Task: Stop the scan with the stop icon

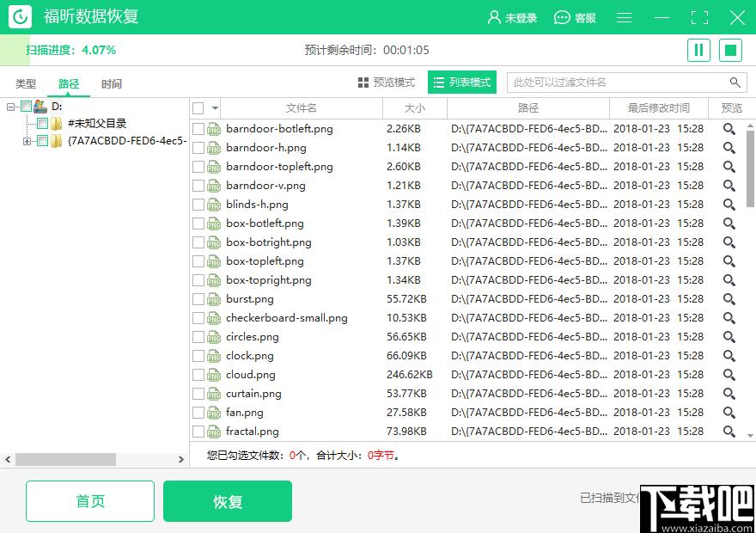Action: [x=730, y=50]
